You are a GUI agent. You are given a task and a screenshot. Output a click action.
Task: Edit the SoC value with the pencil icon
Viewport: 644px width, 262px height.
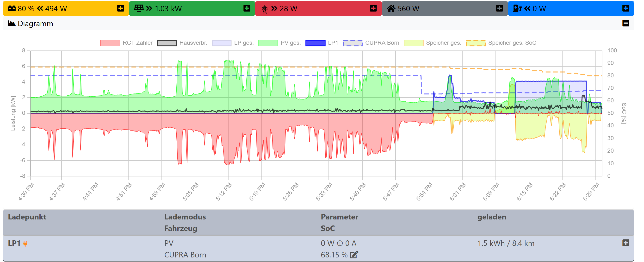354,255
